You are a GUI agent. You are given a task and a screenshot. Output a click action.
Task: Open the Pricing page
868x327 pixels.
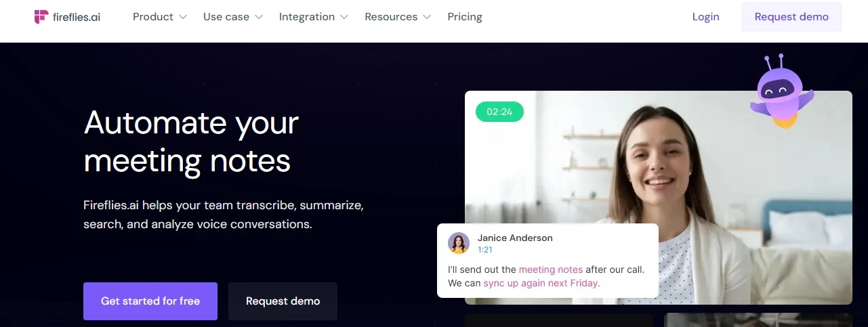click(465, 17)
